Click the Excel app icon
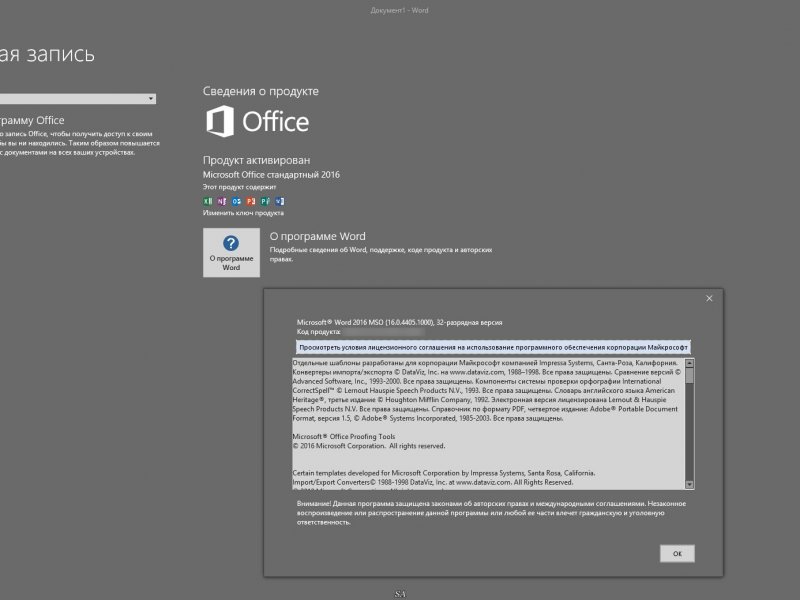This screenshot has height=600, width=800. coord(208,201)
